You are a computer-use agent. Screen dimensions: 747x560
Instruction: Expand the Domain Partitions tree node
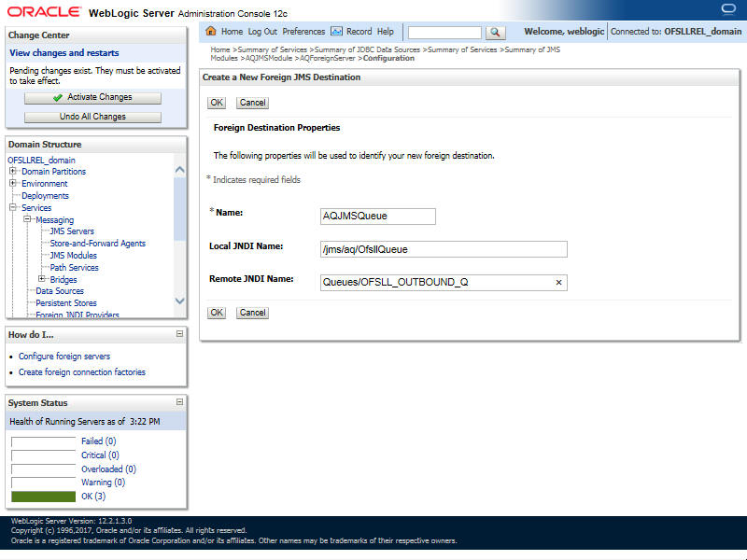[13, 171]
